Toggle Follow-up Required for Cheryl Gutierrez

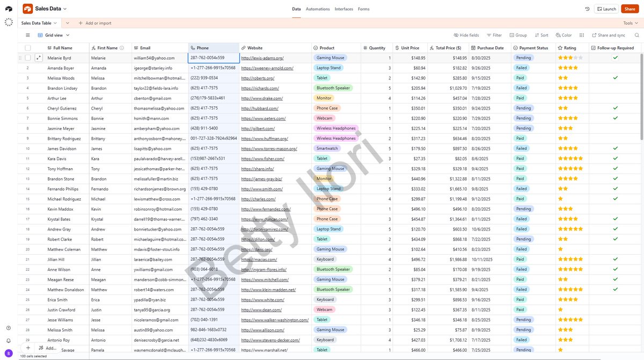[616, 108]
